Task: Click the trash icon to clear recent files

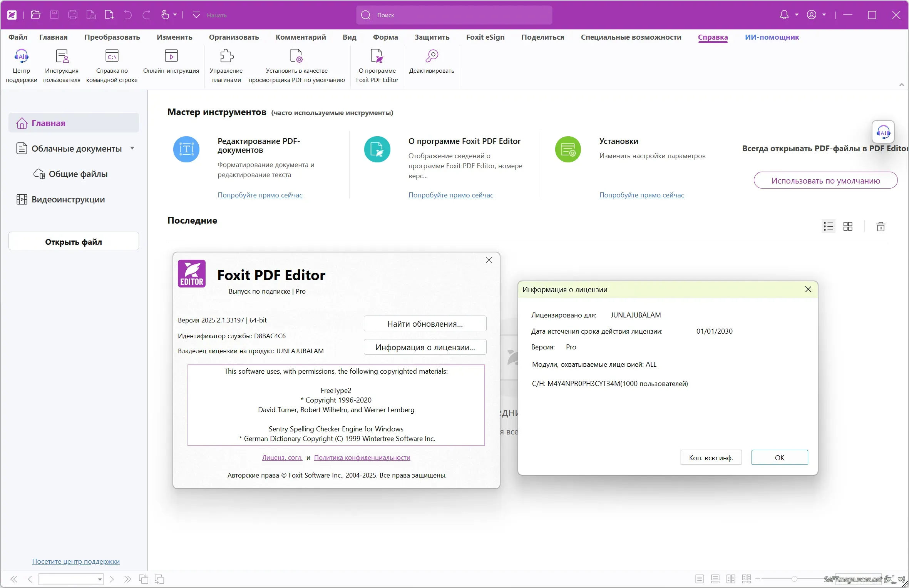Action: click(x=881, y=227)
